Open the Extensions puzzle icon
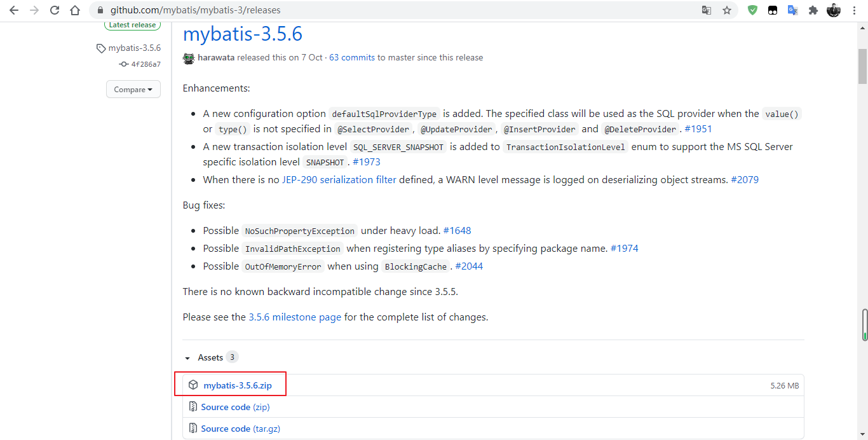Viewport: 868px width, 440px height. point(813,10)
